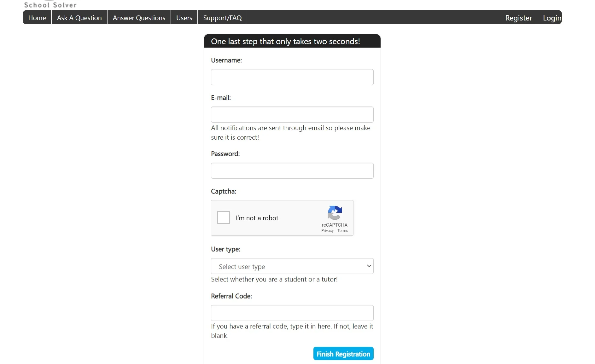The height and width of the screenshot is (364, 595).
Task: Focus the Password input field
Action: click(x=292, y=170)
